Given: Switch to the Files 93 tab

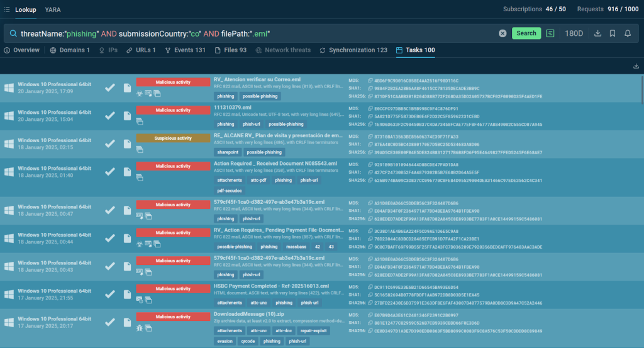Looking at the screenshot, I should (x=230, y=50).
